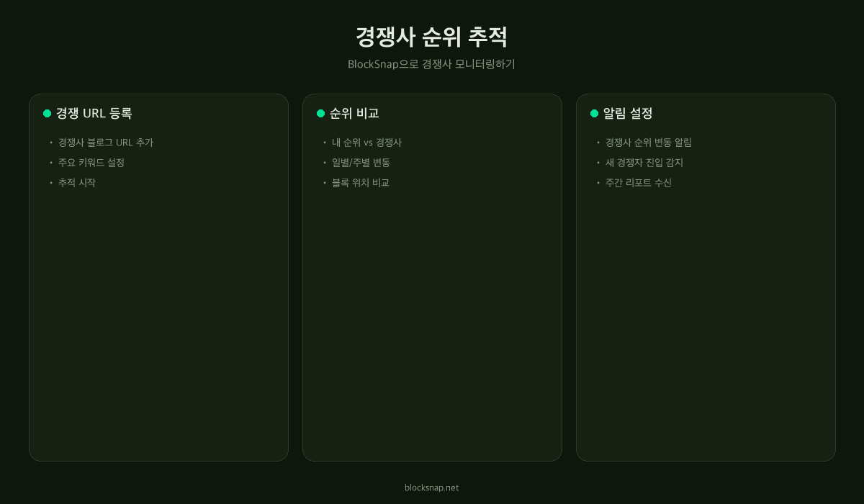Screen dimensions: 864x504
Task: Click the bullet marker before 블록 위치 비교
Action: click(324, 183)
